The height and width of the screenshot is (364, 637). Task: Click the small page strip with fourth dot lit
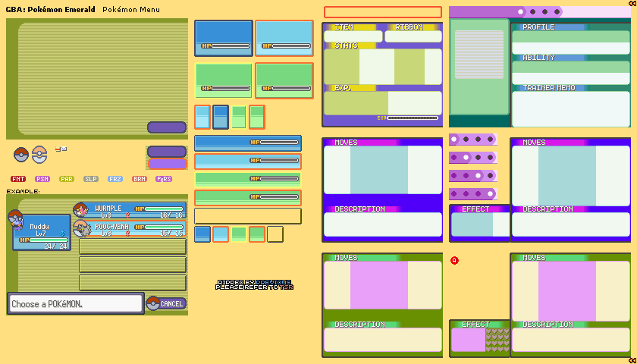click(x=473, y=194)
